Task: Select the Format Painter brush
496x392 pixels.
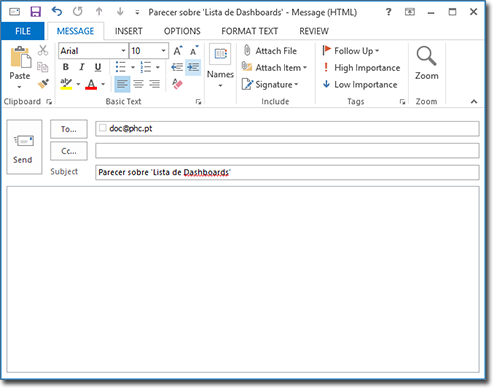Action: click(43, 83)
